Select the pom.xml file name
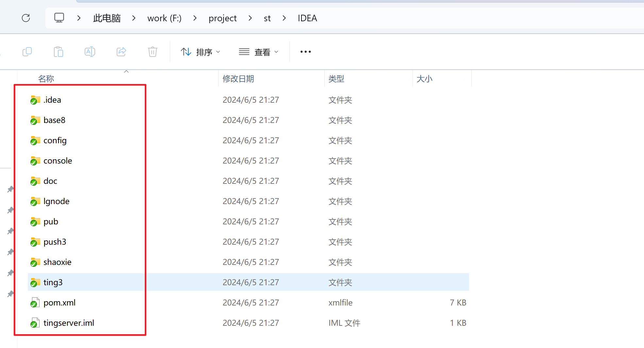This screenshot has height=348, width=644. pos(59,303)
